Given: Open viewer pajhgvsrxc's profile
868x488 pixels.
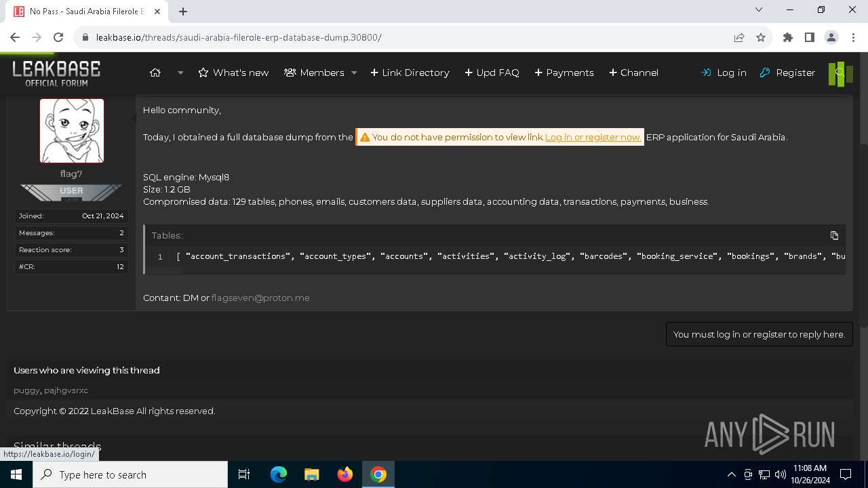Looking at the screenshot, I should click(66, 390).
